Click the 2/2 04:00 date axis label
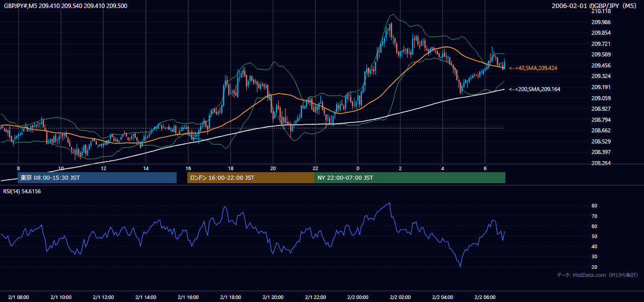Image resolution: width=644 pixels, height=302 pixels. (442, 296)
